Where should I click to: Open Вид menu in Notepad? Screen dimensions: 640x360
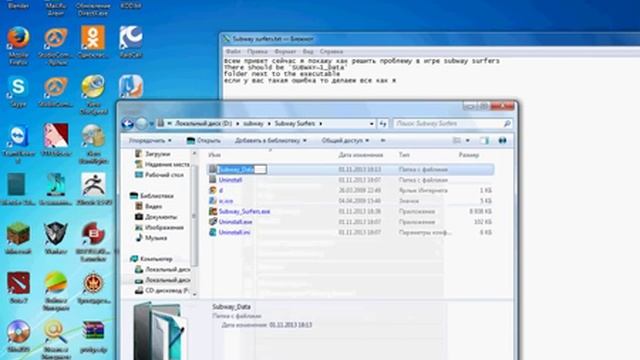(x=308, y=51)
